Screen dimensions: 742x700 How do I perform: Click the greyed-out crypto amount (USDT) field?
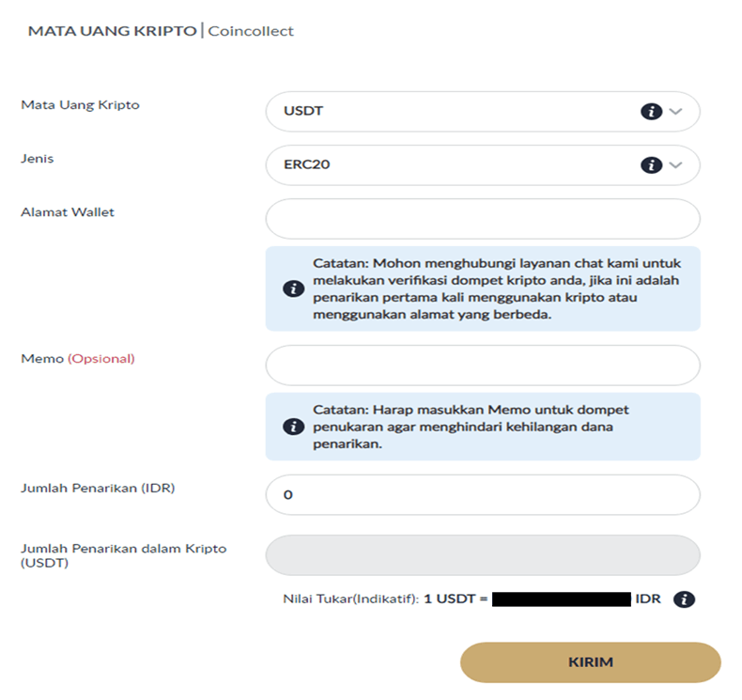(x=483, y=555)
